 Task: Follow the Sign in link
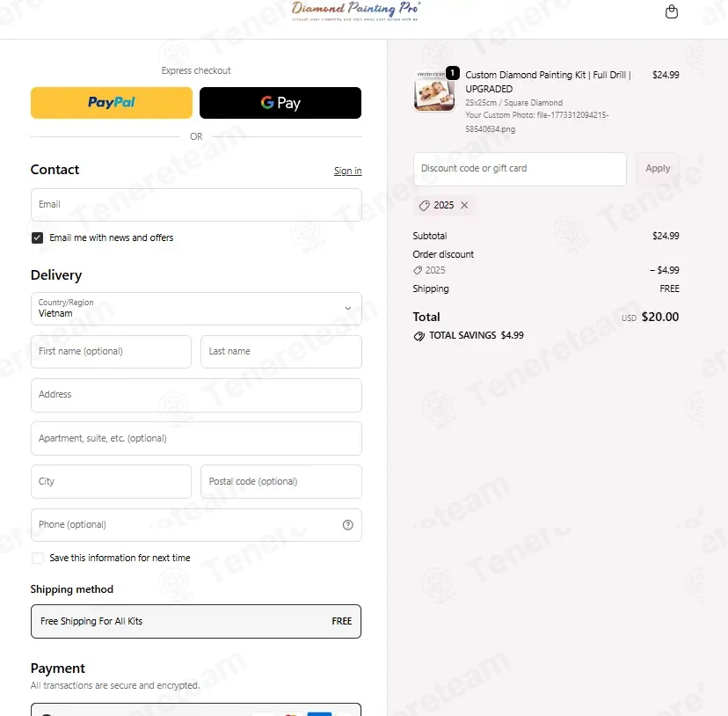[x=348, y=171]
